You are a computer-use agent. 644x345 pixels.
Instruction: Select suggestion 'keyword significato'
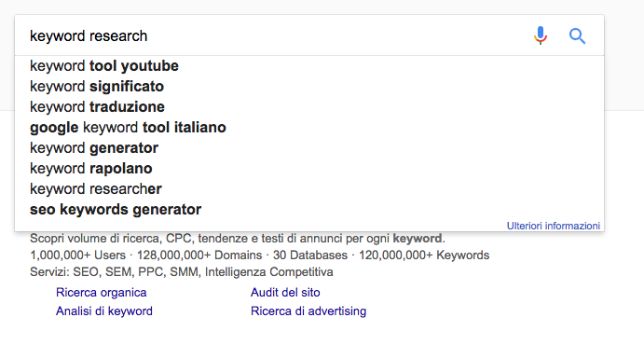(x=309, y=86)
